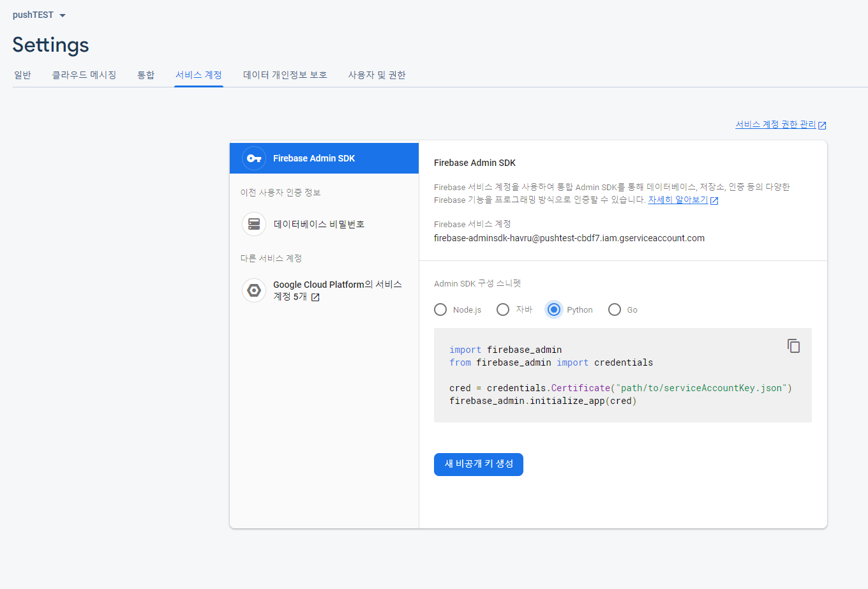Switch to the 사용자 및 권한 tab
The height and width of the screenshot is (589, 868).
click(x=377, y=75)
